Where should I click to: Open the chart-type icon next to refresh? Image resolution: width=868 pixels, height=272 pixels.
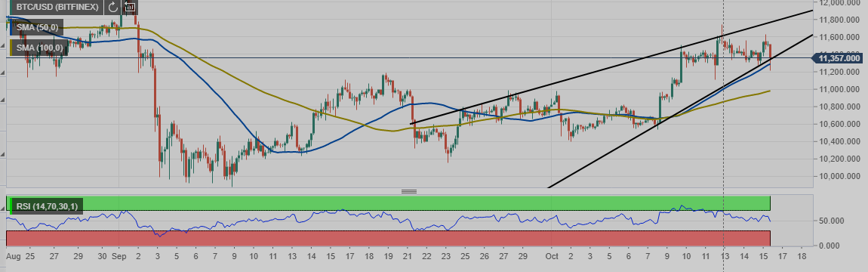click(130, 8)
